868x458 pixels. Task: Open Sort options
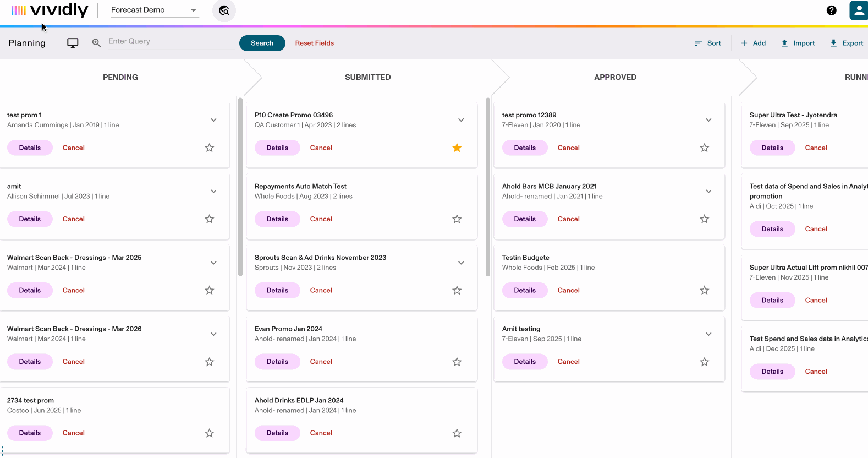[x=707, y=43]
